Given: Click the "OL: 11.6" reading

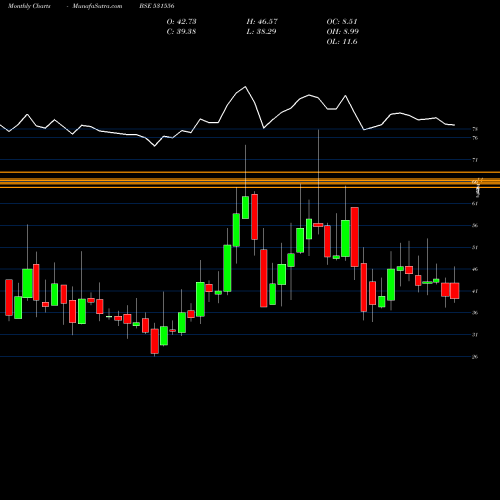Looking at the screenshot, I should click(x=342, y=41).
